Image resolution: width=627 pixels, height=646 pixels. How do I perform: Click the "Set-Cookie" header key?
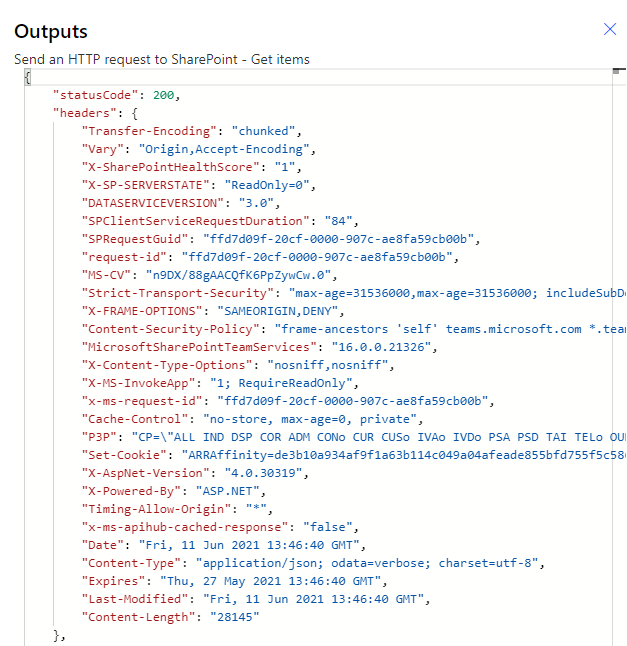(123, 455)
